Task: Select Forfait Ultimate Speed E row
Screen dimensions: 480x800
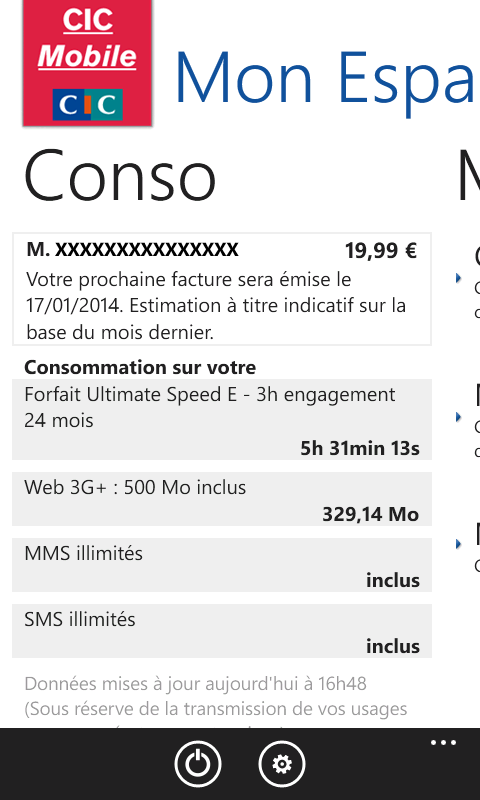Action: point(222,419)
